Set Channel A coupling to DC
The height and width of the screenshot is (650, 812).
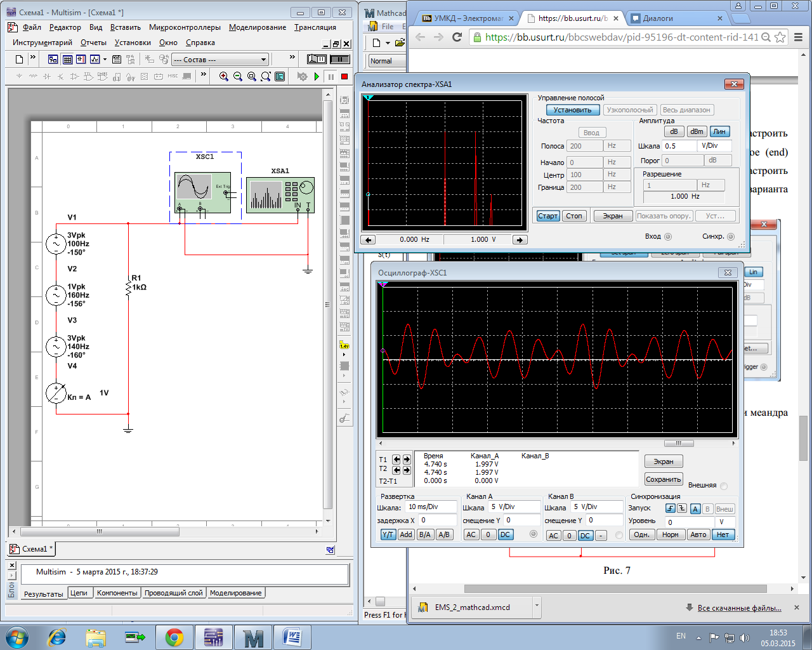505,534
